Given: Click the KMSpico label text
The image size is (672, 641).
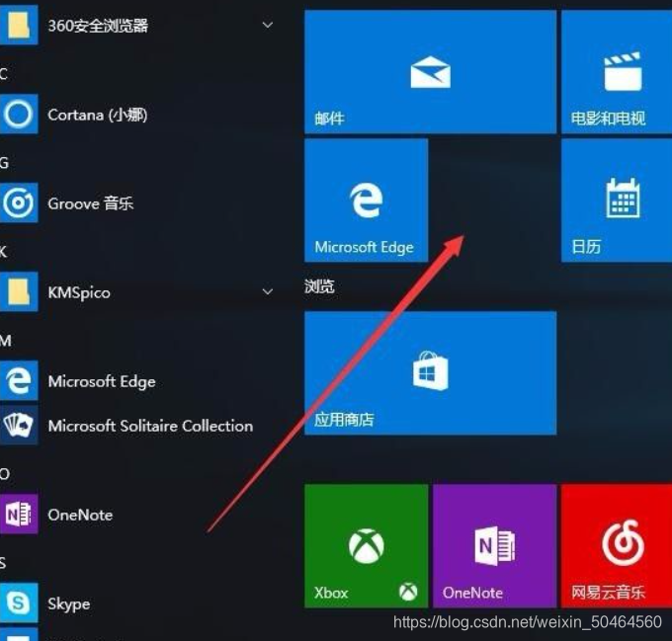Looking at the screenshot, I should (x=79, y=293).
